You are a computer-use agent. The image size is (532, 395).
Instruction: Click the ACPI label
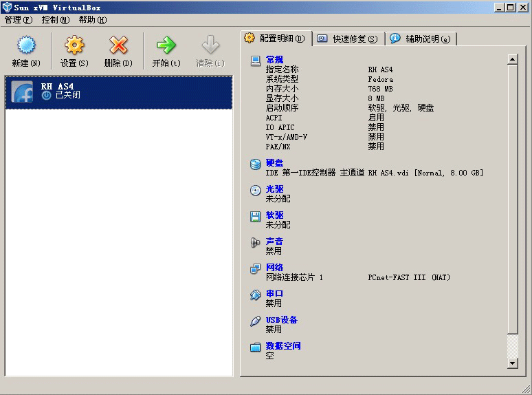coord(274,118)
